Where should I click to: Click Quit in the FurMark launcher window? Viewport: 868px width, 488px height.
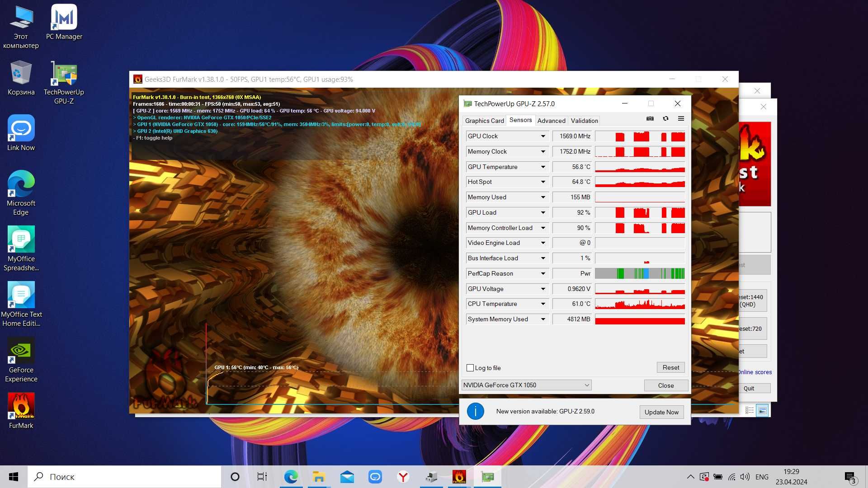pyautogui.click(x=753, y=388)
